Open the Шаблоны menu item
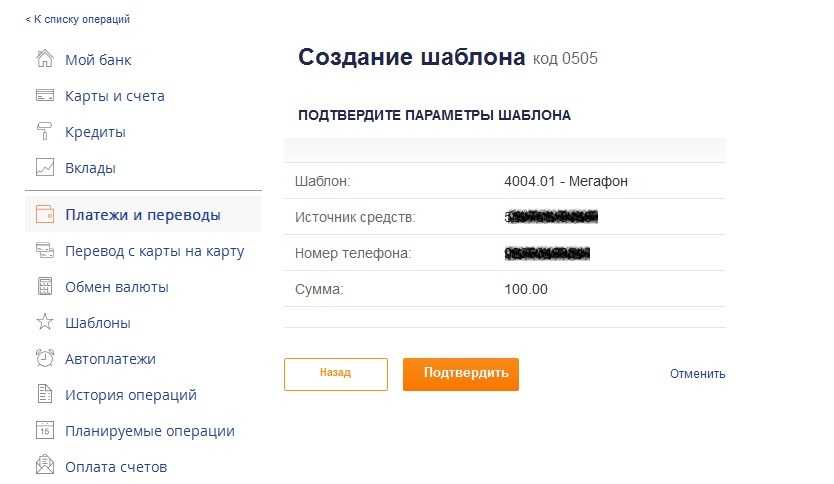Viewport: 834px width, 484px height. pyautogui.click(x=98, y=323)
